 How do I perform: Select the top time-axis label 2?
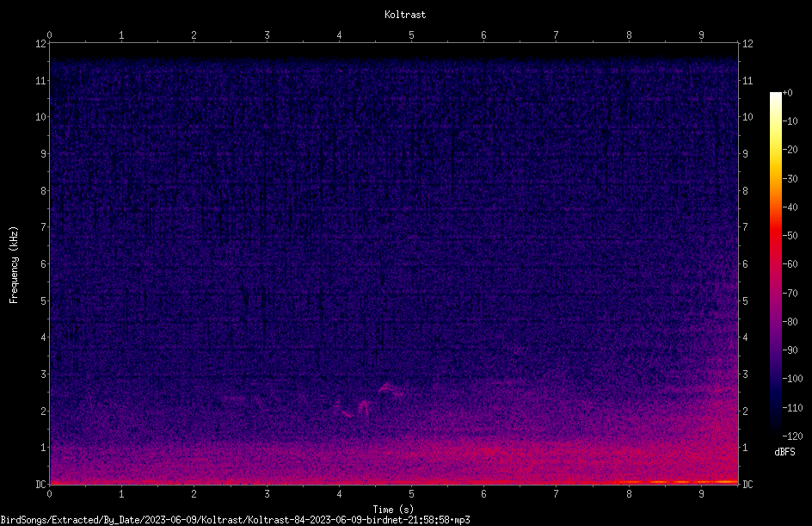[x=194, y=34]
